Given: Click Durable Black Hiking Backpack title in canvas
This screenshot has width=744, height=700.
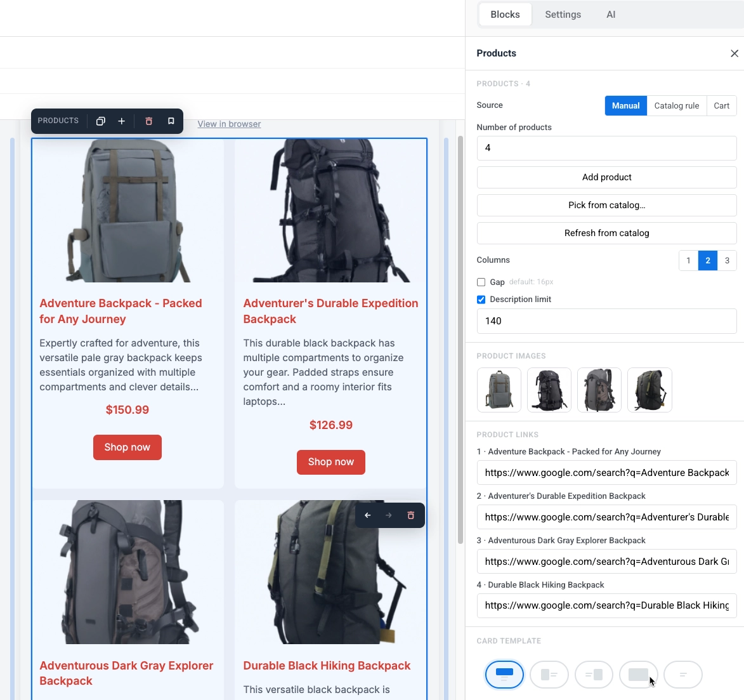Looking at the screenshot, I should [x=327, y=666].
